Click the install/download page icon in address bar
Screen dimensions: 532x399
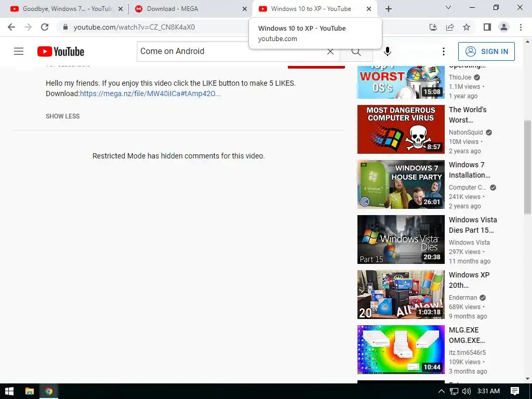(x=433, y=27)
